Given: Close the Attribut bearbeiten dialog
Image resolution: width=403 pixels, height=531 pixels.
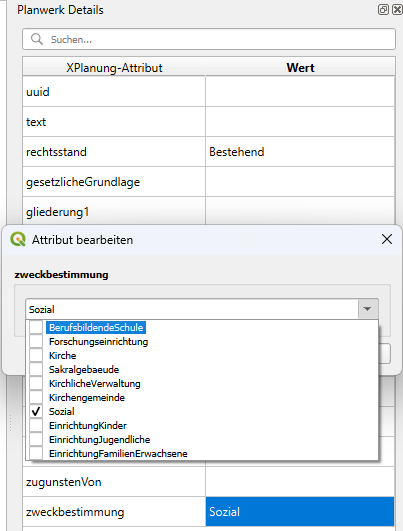Looking at the screenshot, I should point(387,239).
